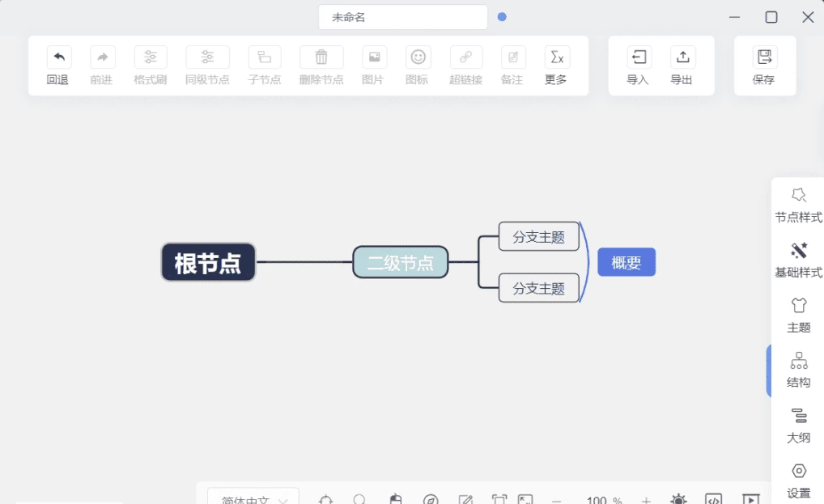
Task: Open the 大纲 outline panel
Action: point(798,426)
